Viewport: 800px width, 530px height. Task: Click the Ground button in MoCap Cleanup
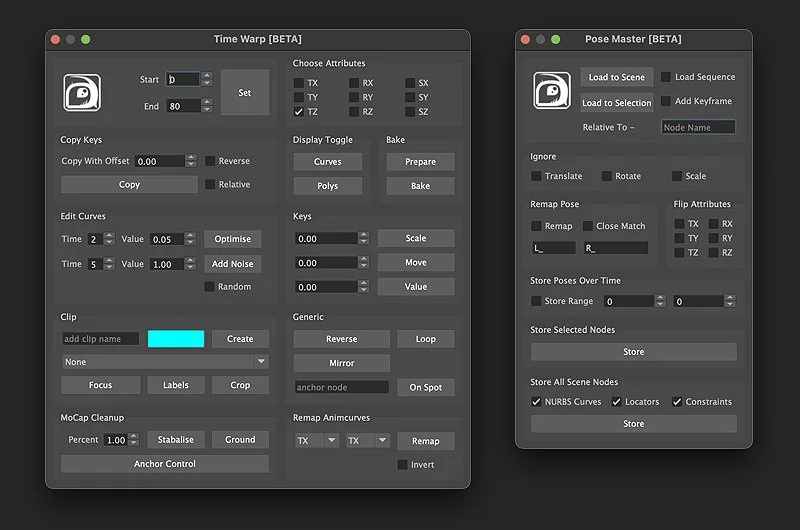[240, 439]
